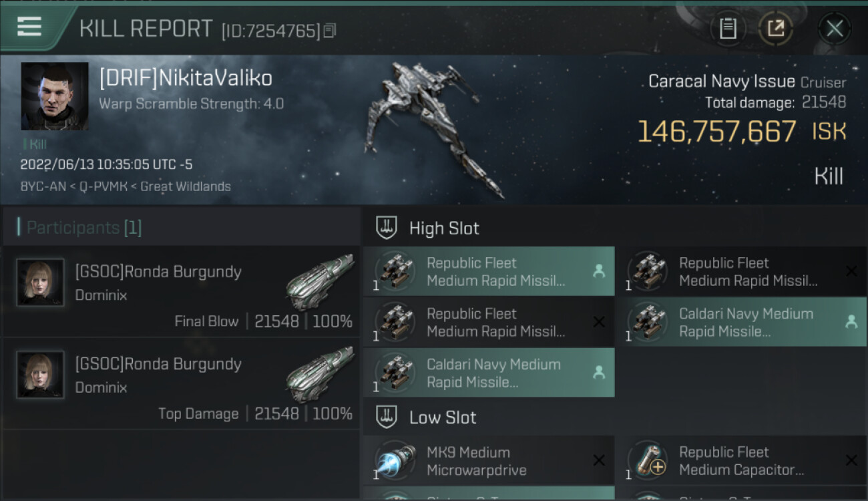Image resolution: width=868 pixels, height=501 pixels.
Task: Share the kill report externally
Action: (775, 29)
